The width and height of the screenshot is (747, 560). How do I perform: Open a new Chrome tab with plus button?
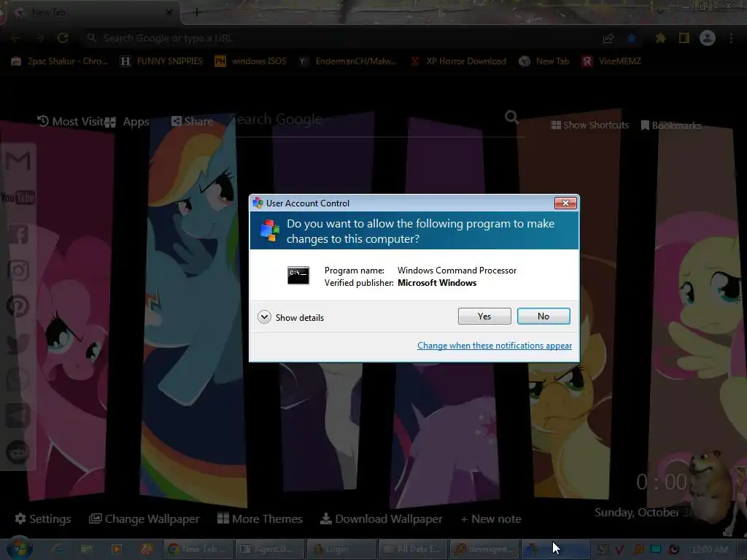tap(197, 12)
